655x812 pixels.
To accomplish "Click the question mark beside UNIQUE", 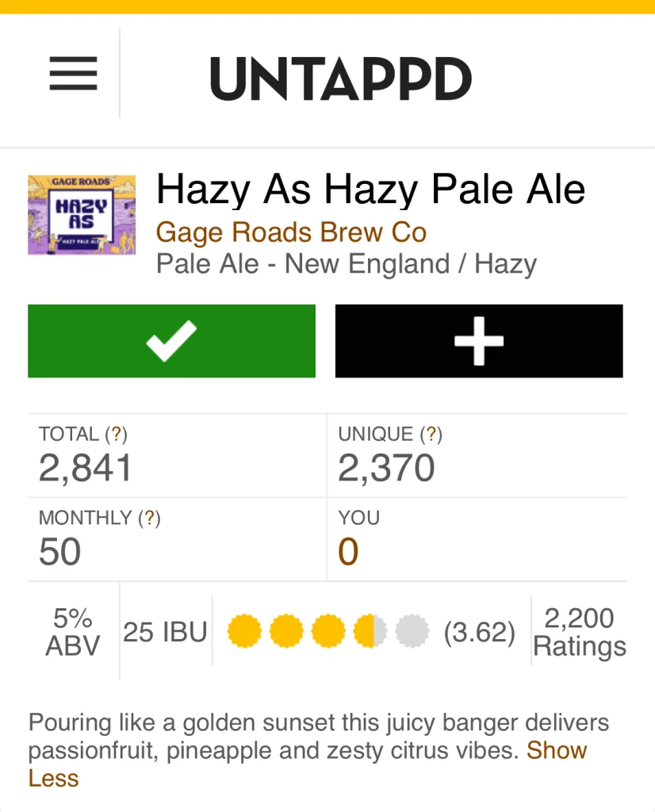I will click(432, 435).
